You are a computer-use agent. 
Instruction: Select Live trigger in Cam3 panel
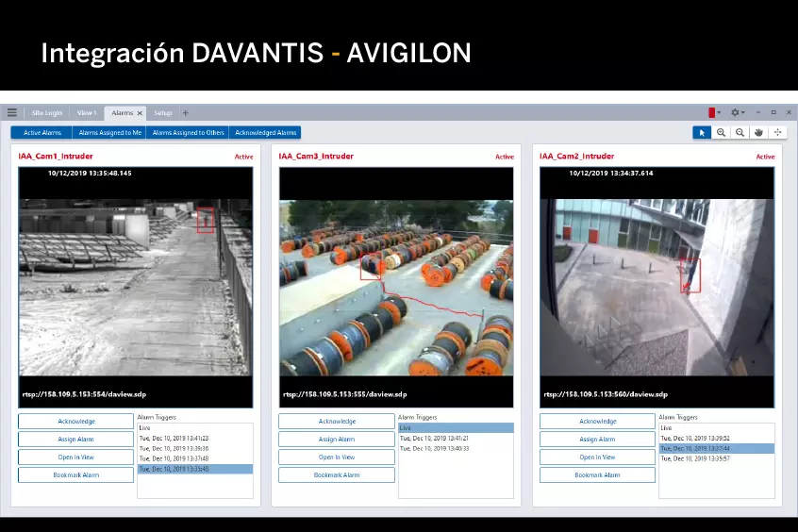[x=456, y=428]
